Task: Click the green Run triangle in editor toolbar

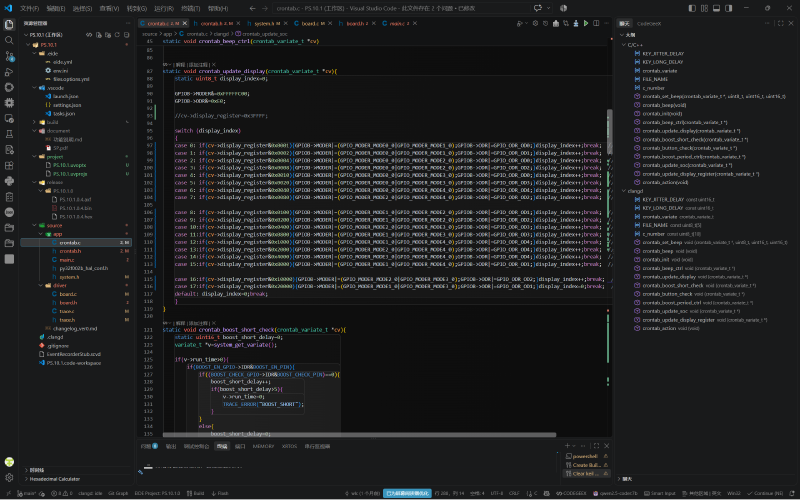Action: click(586, 23)
